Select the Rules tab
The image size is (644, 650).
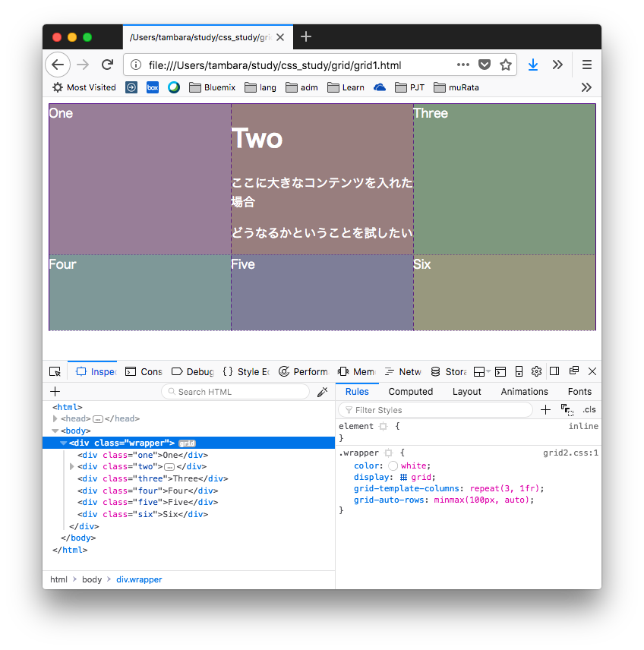pyautogui.click(x=357, y=391)
